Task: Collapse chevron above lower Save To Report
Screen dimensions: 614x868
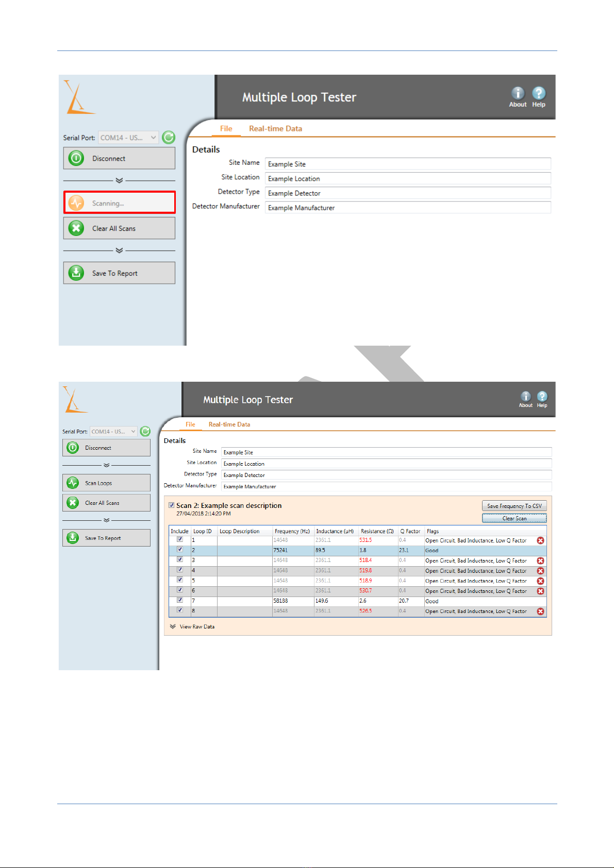Action: [x=107, y=520]
